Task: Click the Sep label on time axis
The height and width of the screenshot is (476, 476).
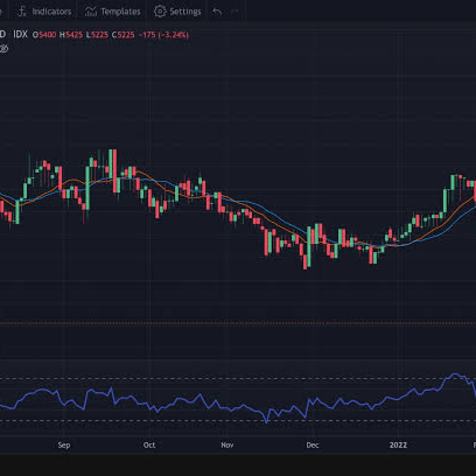Action: (64, 445)
